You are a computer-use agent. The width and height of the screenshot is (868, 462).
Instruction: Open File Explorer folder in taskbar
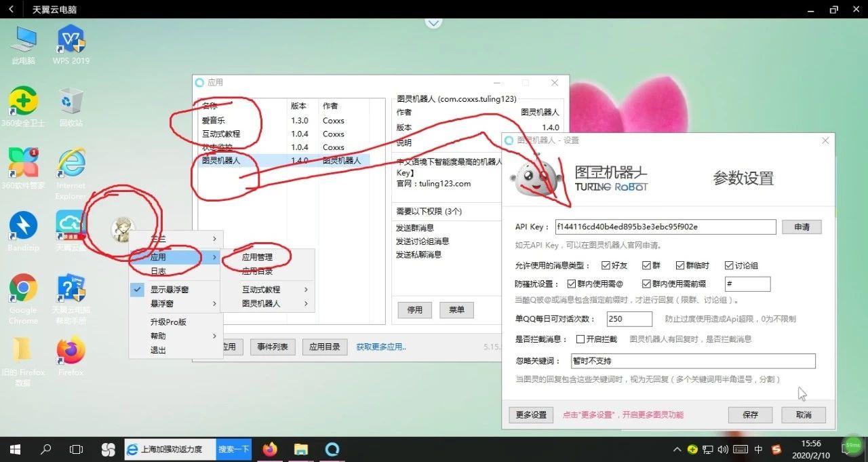(301, 449)
